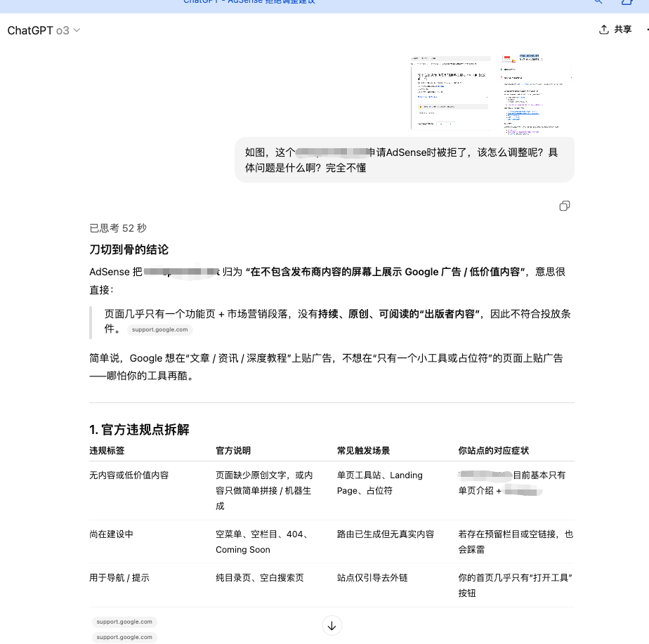
Task: Click the 官方说明 column header
Action: tap(233, 451)
